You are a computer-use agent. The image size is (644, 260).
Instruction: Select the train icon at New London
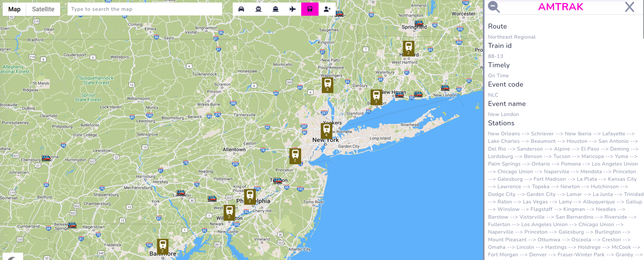point(445,88)
